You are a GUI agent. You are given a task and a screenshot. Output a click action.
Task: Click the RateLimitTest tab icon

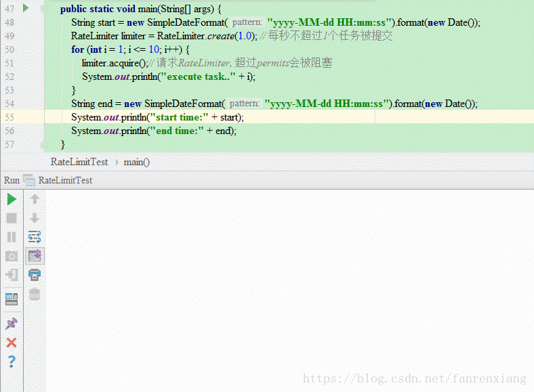tap(29, 180)
